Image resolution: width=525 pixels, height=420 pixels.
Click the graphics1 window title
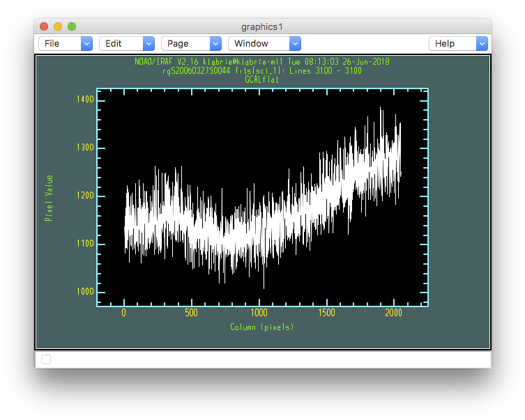coord(262,26)
